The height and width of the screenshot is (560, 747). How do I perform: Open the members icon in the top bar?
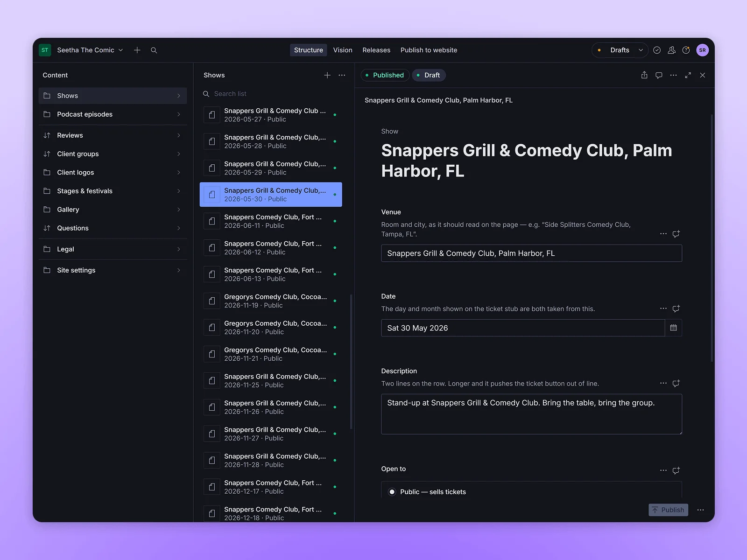671,50
